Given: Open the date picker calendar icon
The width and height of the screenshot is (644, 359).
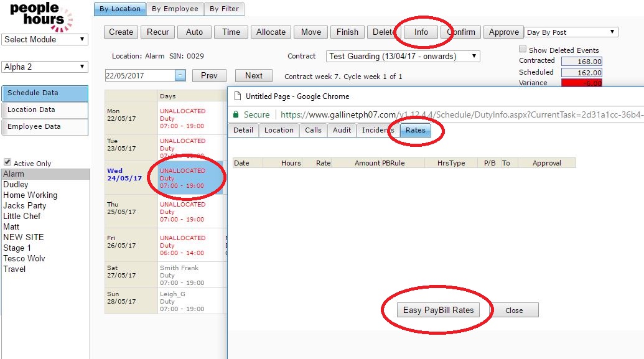Looking at the screenshot, I should 180,75.
